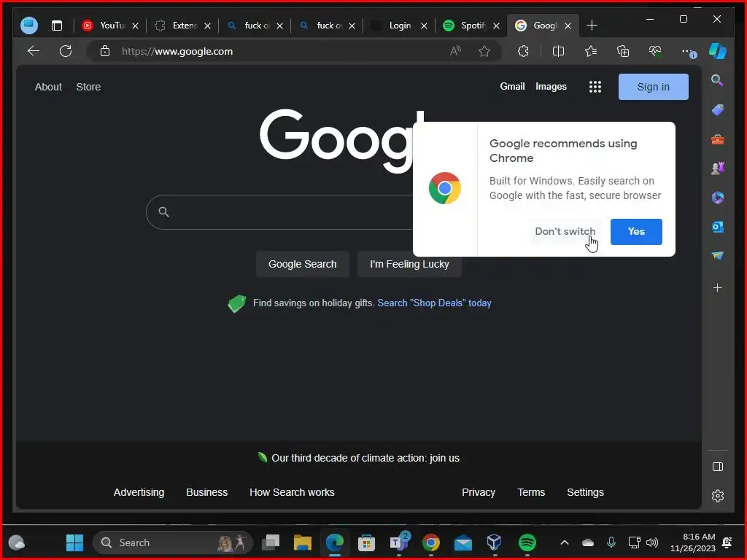Open the Business footer link

pyautogui.click(x=206, y=492)
